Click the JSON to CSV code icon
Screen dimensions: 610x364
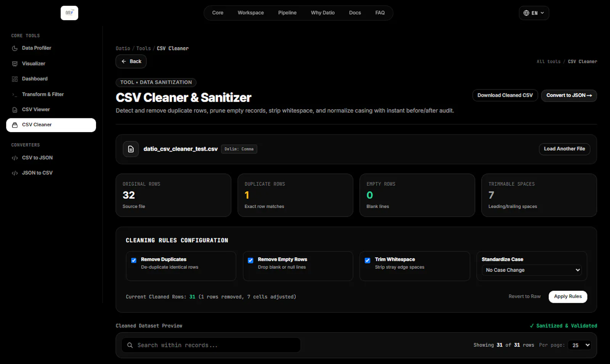tap(15, 173)
